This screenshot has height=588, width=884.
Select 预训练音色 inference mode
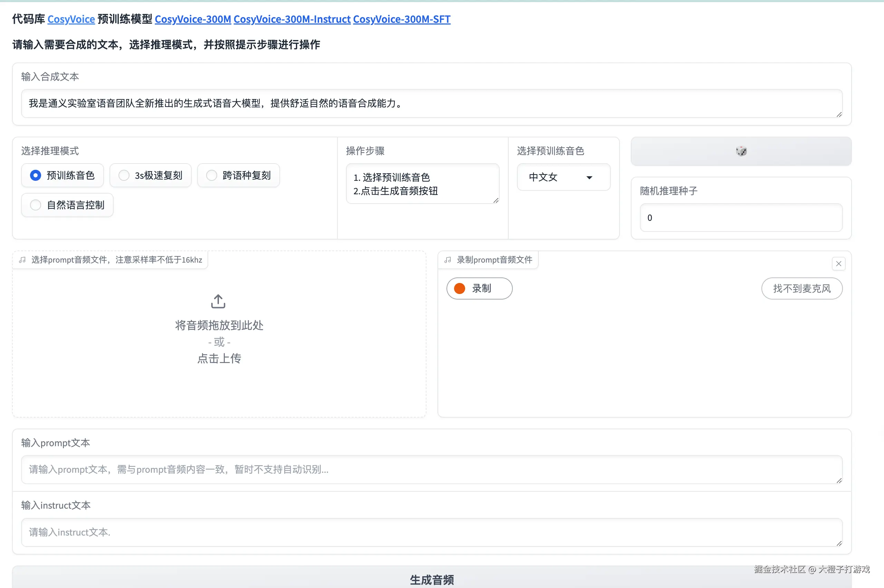pos(36,175)
